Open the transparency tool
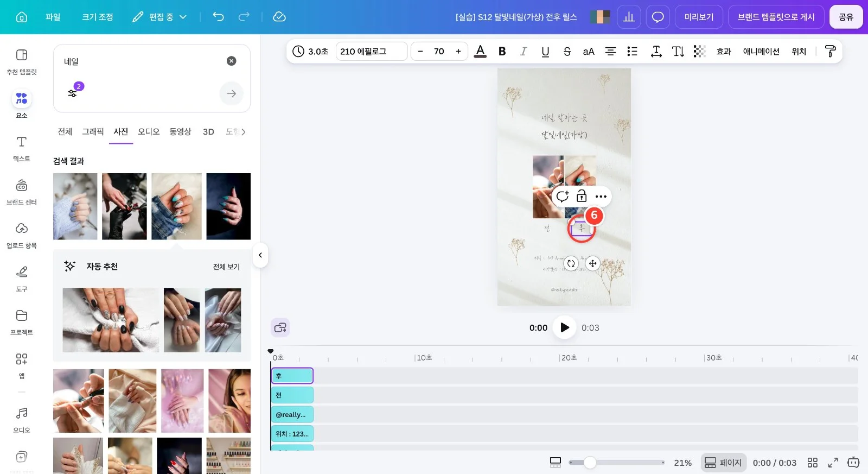Image resolution: width=868 pixels, height=474 pixels. [x=699, y=51]
